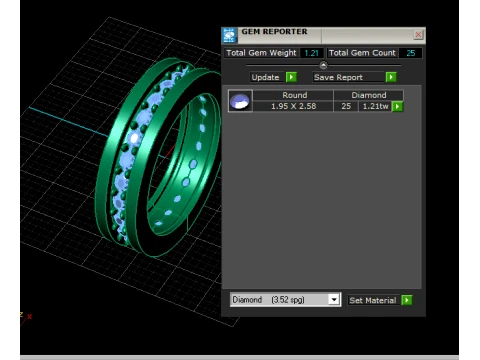Click the Set Material button label
This screenshot has width=480, height=360.
(373, 300)
